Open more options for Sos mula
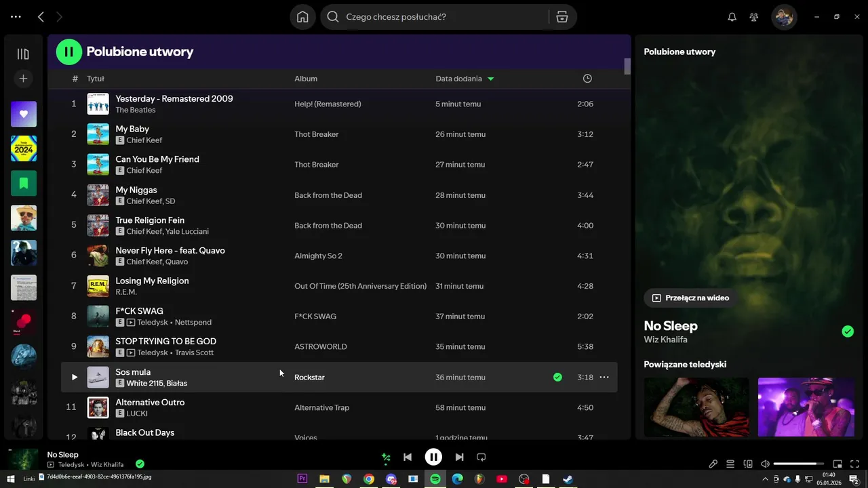 point(604,377)
